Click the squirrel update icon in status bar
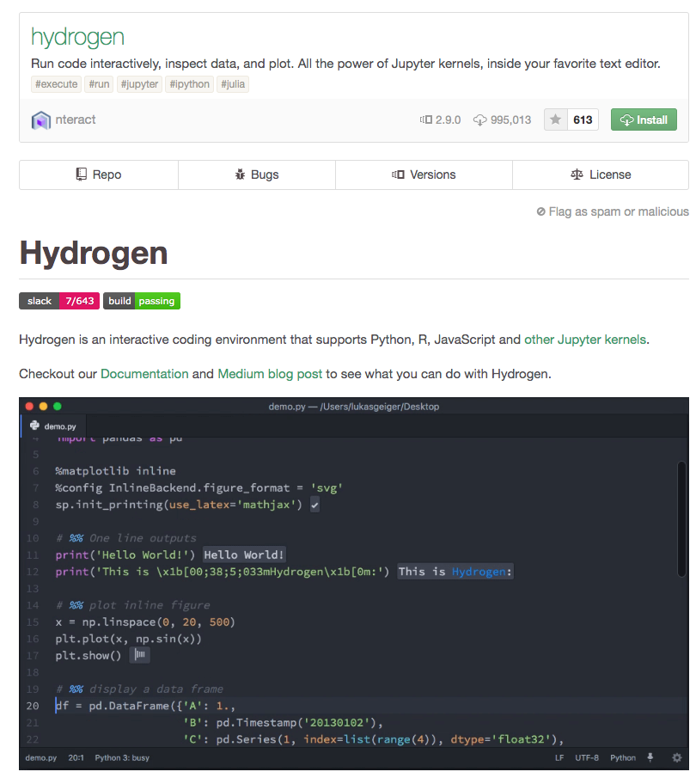 (650, 757)
